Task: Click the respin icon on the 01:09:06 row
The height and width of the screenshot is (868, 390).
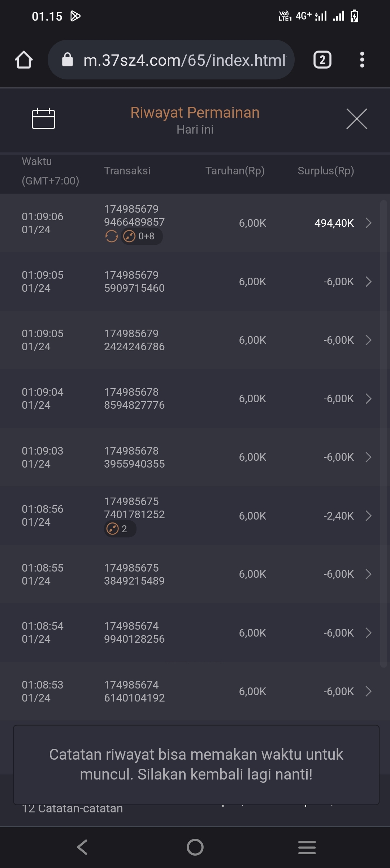Action: 111,236
